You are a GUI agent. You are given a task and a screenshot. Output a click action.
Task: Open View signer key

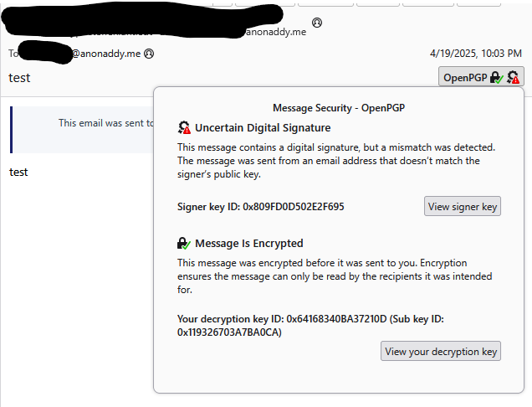click(x=463, y=206)
